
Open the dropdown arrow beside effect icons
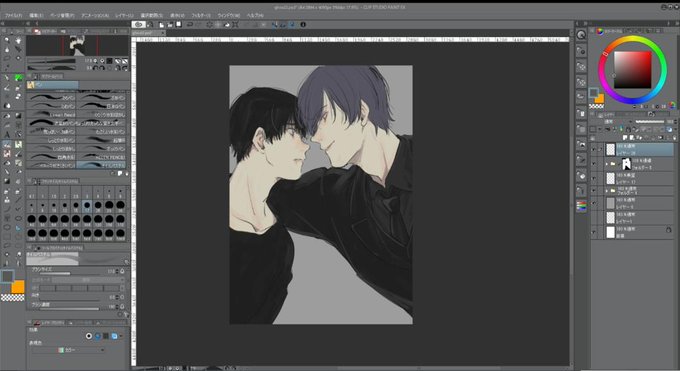(x=121, y=336)
